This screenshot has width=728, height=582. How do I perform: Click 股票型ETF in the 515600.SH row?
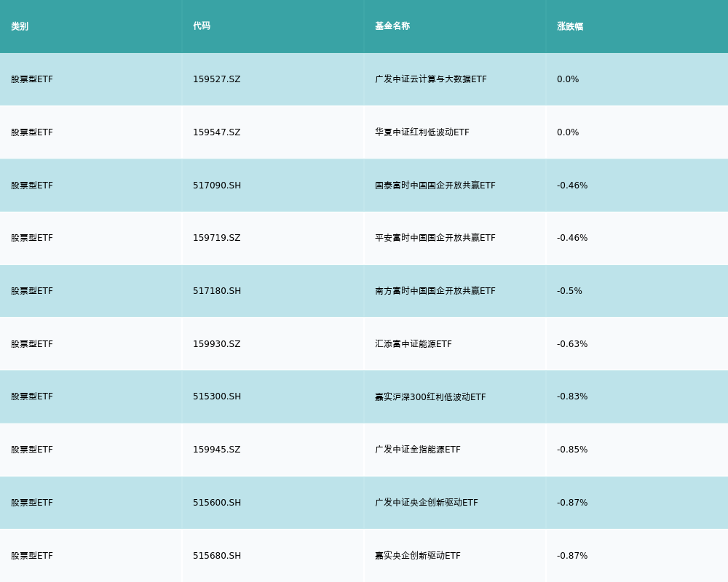(x=32, y=503)
